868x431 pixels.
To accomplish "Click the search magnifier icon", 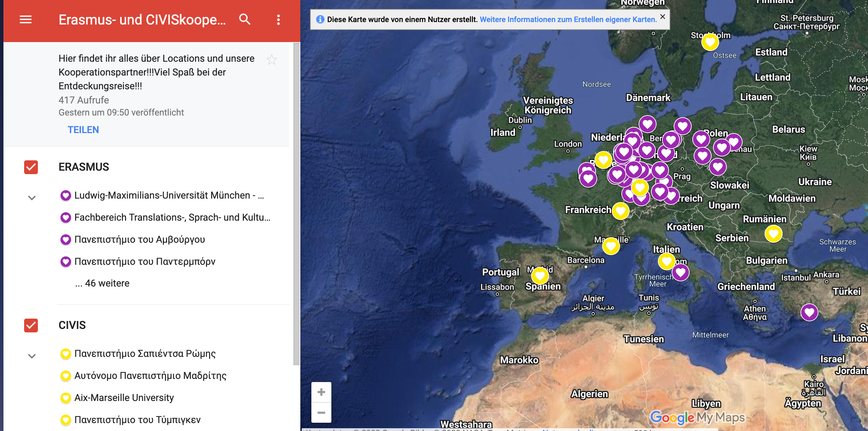I will pos(245,20).
